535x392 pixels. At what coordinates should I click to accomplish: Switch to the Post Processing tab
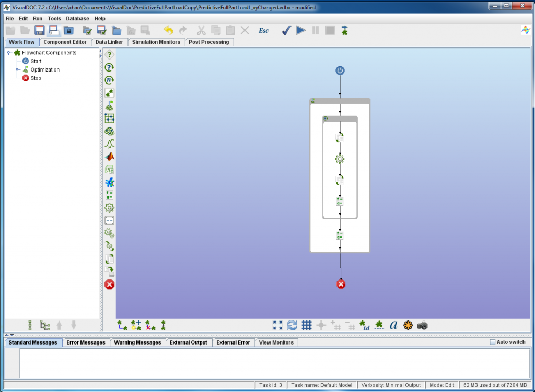coord(209,42)
